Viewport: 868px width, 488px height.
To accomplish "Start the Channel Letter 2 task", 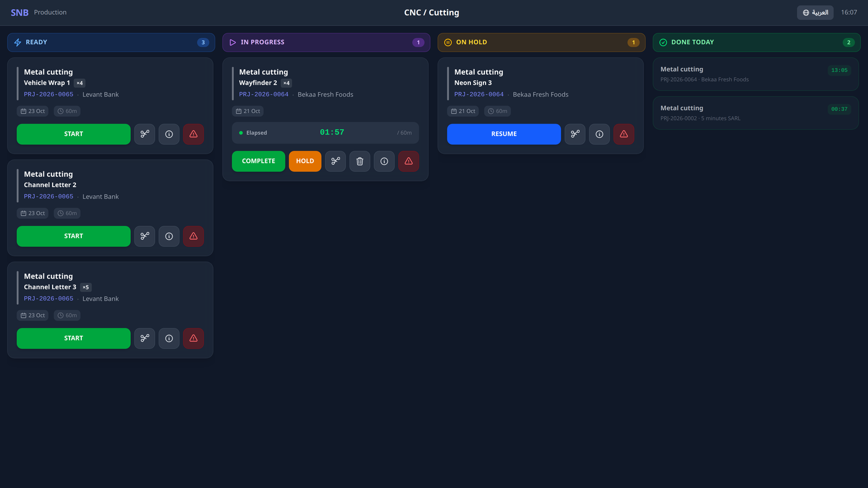I will pos(74,236).
